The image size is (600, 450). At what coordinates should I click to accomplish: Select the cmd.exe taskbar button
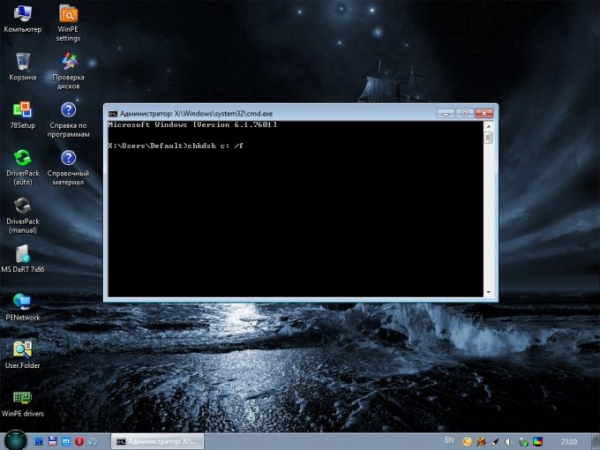point(155,440)
